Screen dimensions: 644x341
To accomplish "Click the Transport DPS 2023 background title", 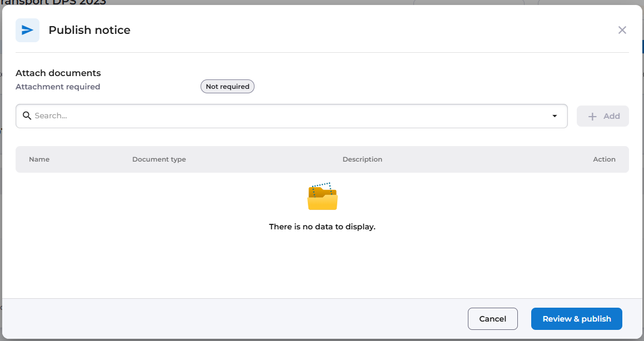I will 53,2.
